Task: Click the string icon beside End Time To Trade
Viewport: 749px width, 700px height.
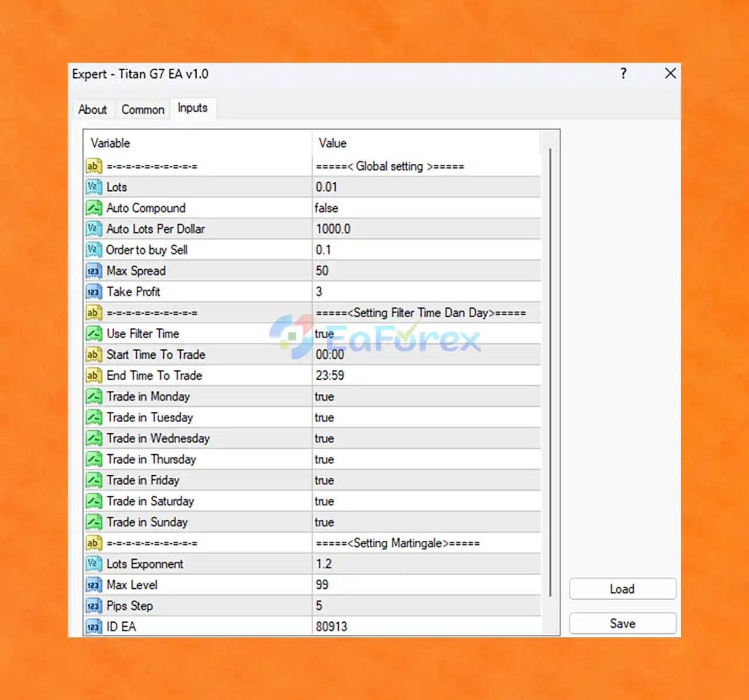Action: [94, 375]
